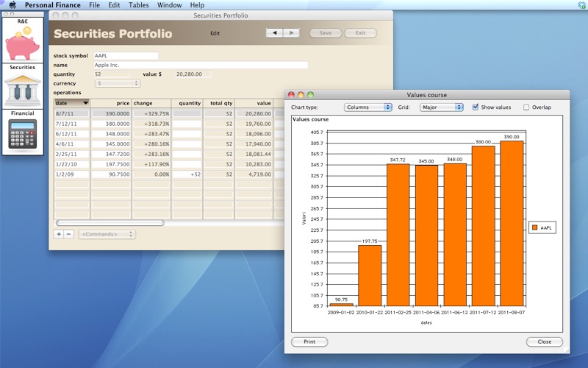Open the Grid Major dropdown
Screen dimensions: 588x368
[x=442, y=107]
